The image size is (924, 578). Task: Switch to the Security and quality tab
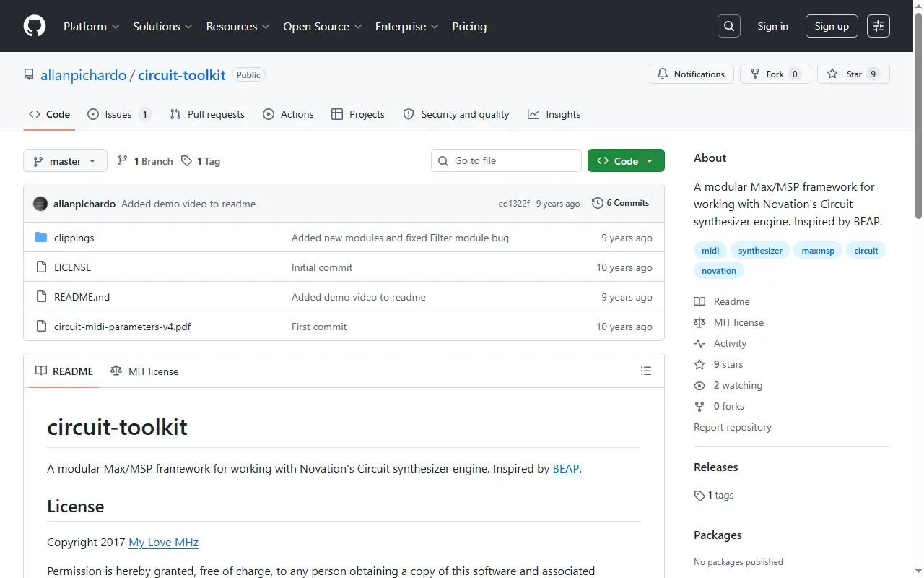[x=456, y=114]
